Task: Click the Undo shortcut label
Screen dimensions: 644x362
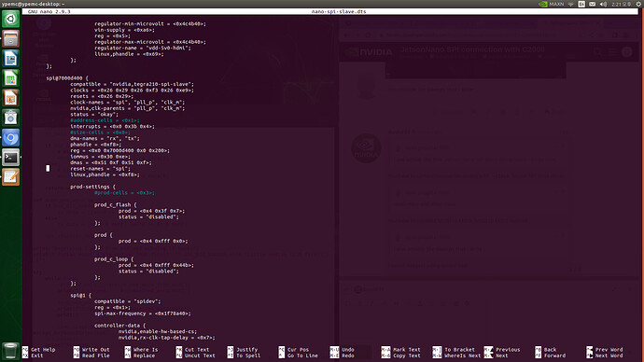Action: 348,350
